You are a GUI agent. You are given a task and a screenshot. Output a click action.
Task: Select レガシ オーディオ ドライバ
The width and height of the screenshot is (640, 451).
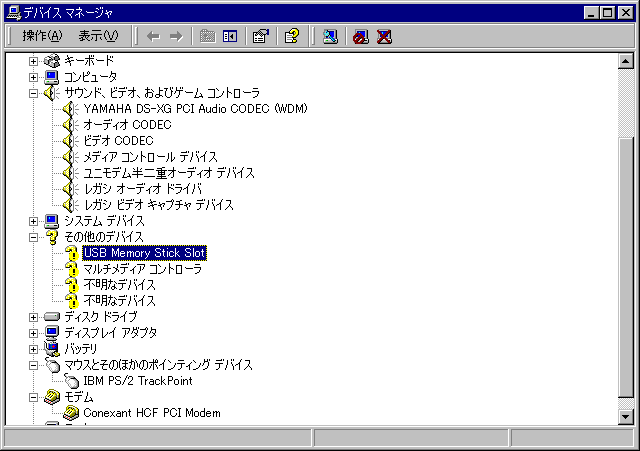pyautogui.click(x=142, y=189)
